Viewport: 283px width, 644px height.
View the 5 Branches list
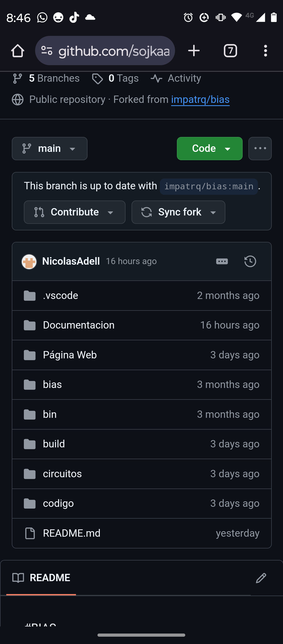tap(46, 78)
